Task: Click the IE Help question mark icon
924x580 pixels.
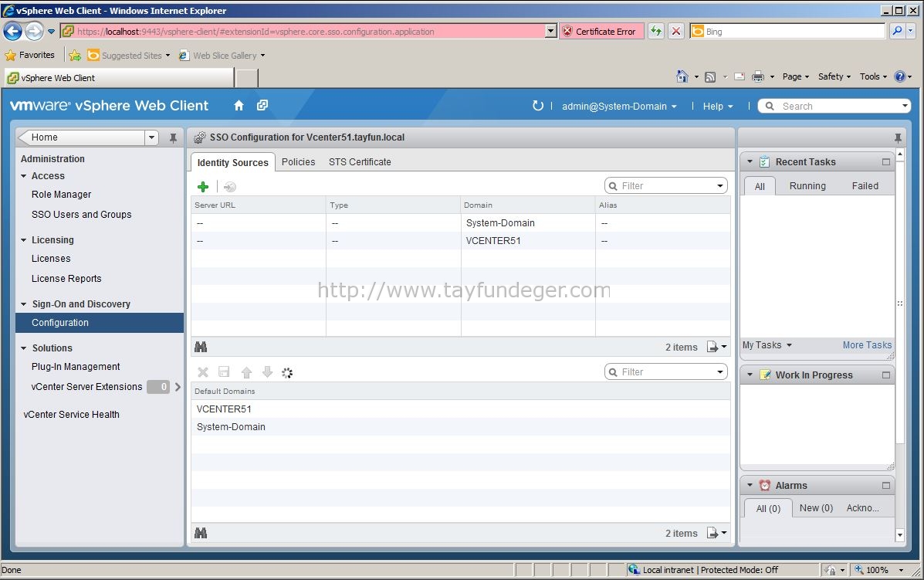Action: [x=900, y=76]
